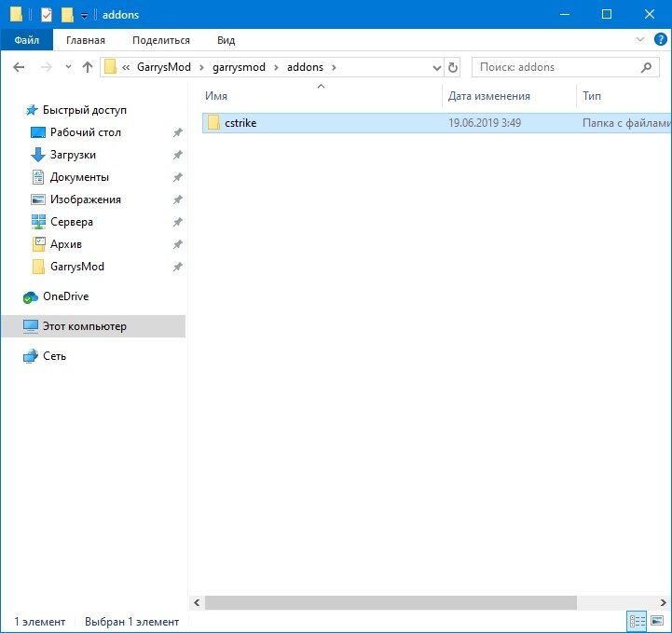
Task: Click the New folder icon in title bar
Action: [67, 15]
